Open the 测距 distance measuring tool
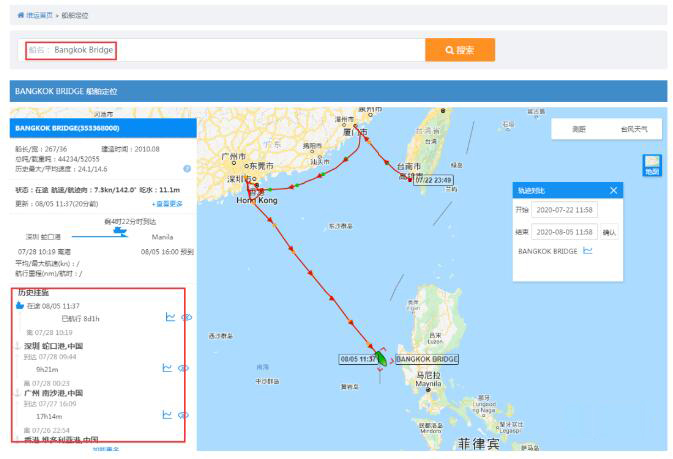 (x=579, y=129)
